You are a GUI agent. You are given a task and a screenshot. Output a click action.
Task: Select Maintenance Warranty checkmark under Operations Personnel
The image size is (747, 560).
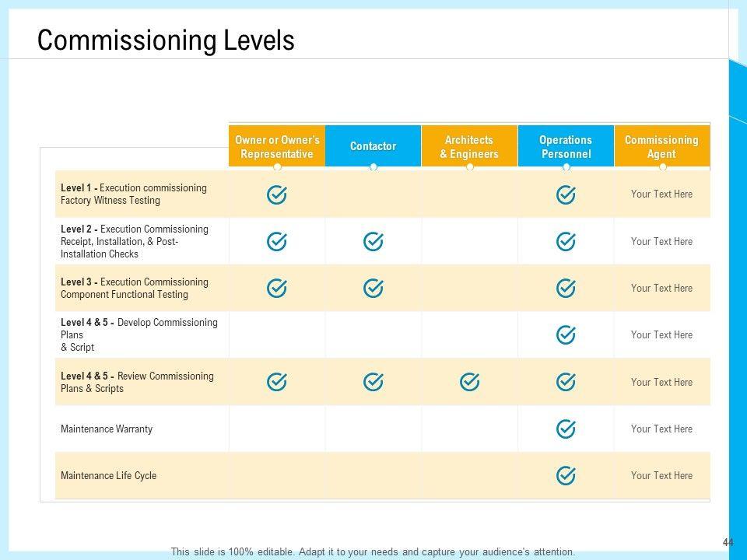(x=566, y=429)
